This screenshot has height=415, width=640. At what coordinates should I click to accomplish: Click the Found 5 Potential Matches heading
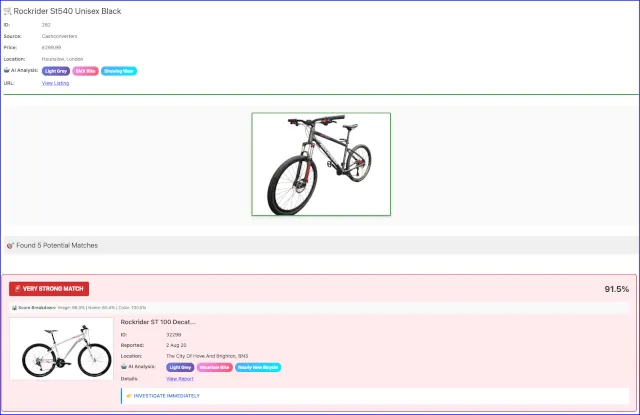(x=57, y=245)
